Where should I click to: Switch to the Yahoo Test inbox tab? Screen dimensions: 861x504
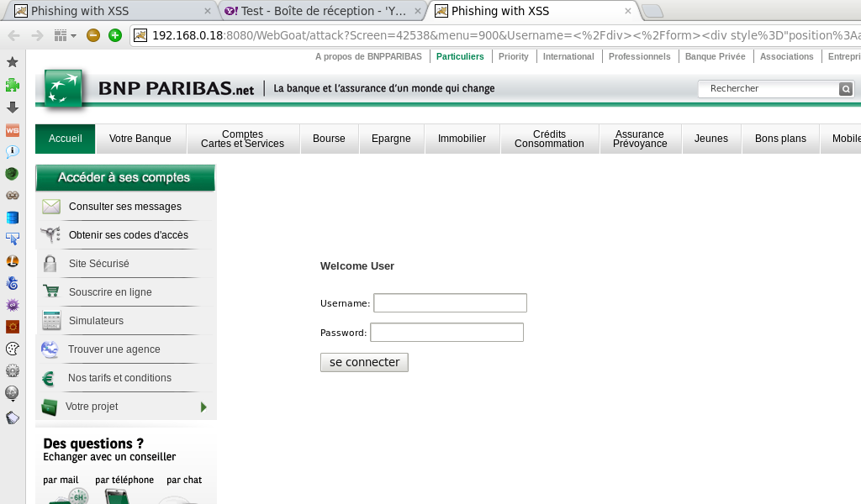click(x=323, y=11)
